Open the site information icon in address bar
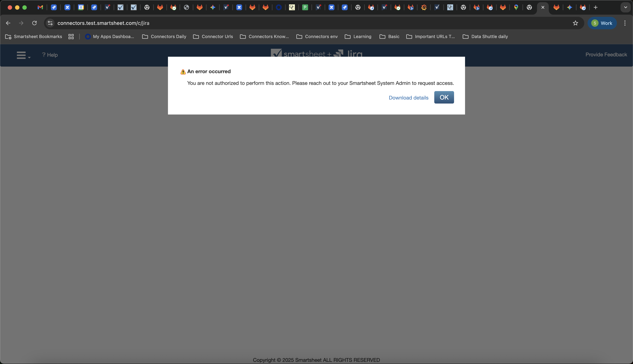 click(50, 23)
